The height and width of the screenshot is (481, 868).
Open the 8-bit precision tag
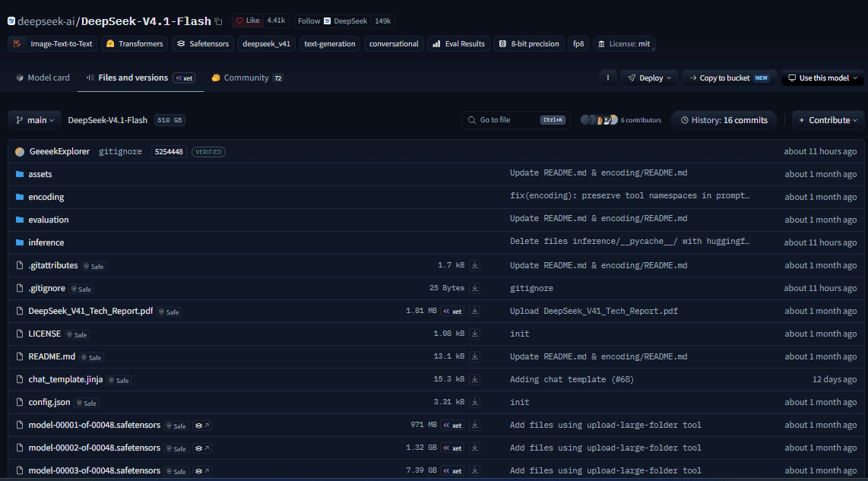pyautogui.click(x=529, y=44)
